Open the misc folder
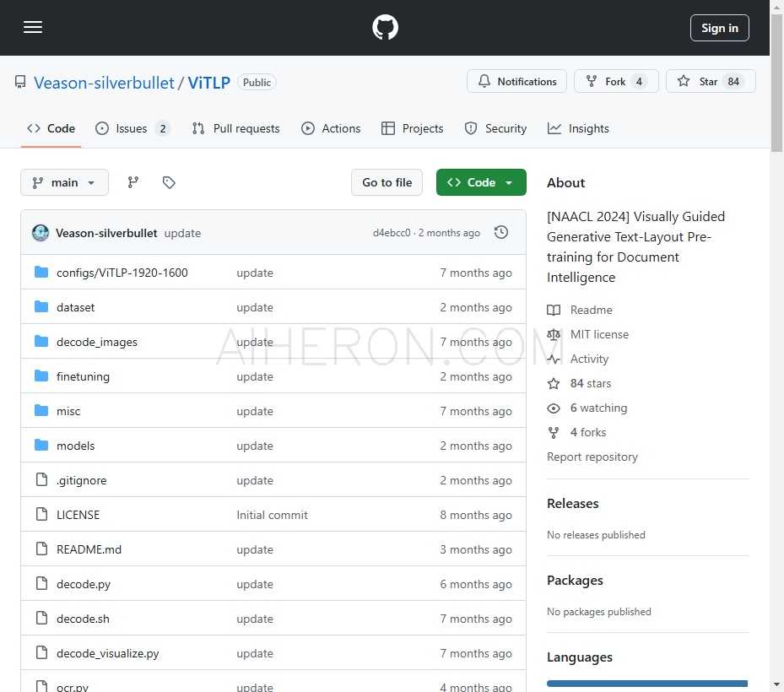This screenshot has height=692, width=784. pyautogui.click(x=68, y=411)
